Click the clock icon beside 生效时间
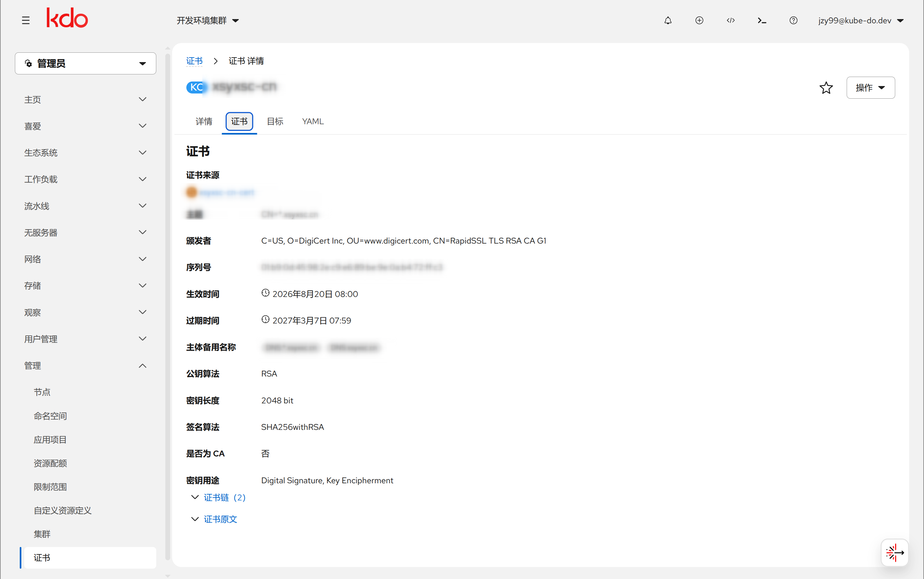The width and height of the screenshot is (924, 579). pyautogui.click(x=265, y=293)
